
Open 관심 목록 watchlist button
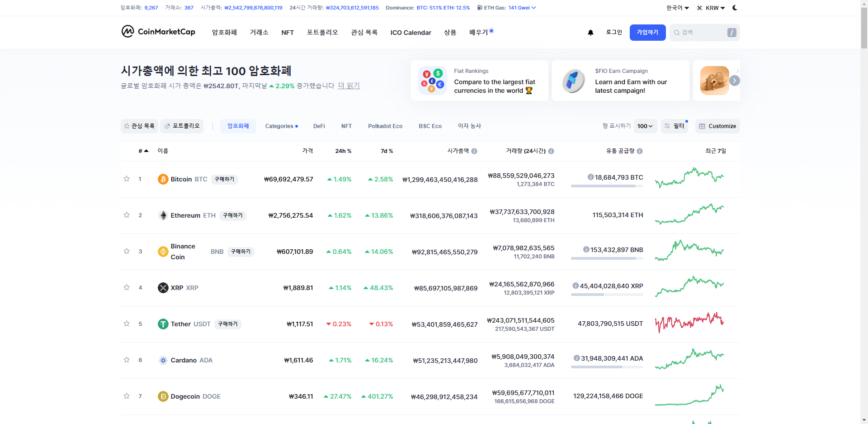139,126
